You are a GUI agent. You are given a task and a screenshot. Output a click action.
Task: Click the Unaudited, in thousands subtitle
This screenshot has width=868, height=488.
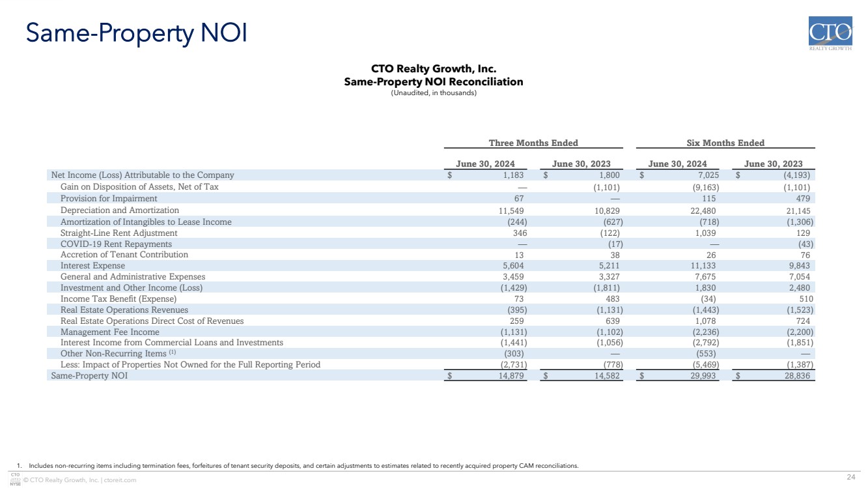click(x=433, y=93)
